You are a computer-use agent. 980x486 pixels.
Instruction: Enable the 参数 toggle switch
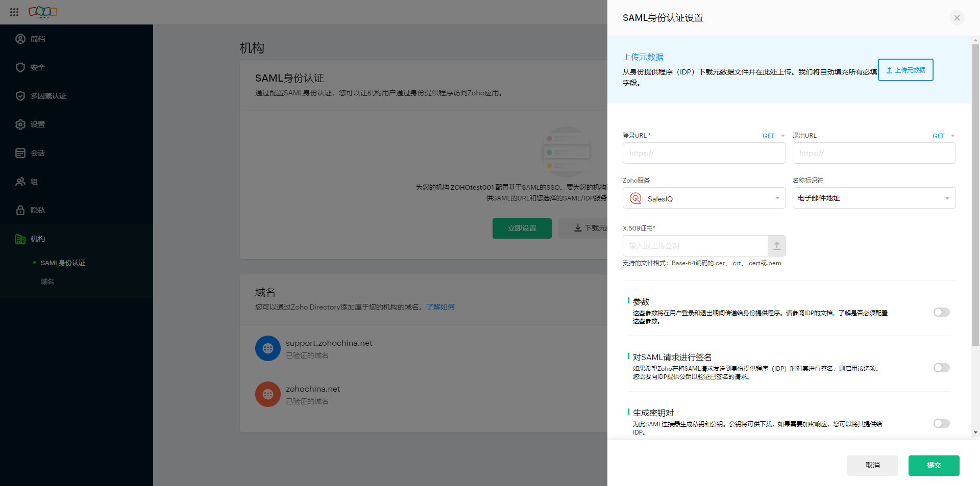[941, 312]
